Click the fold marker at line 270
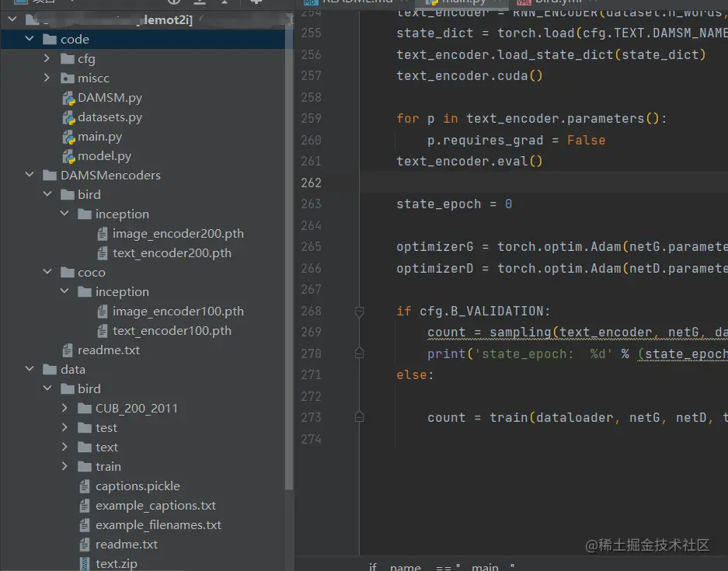 coord(360,353)
